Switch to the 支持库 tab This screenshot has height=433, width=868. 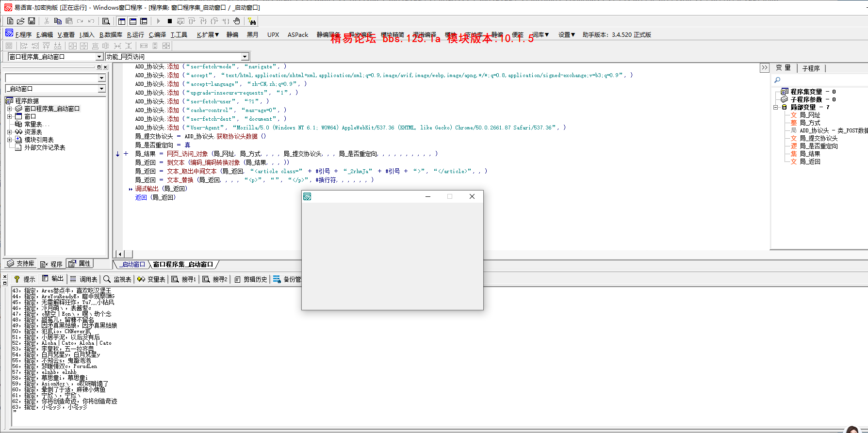coord(21,264)
